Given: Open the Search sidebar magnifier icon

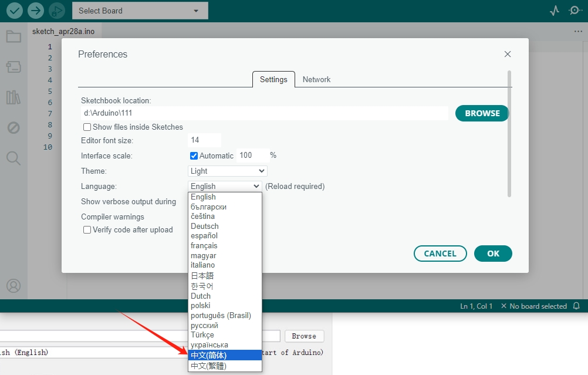Looking at the screenshot, I should coord(13,158).
